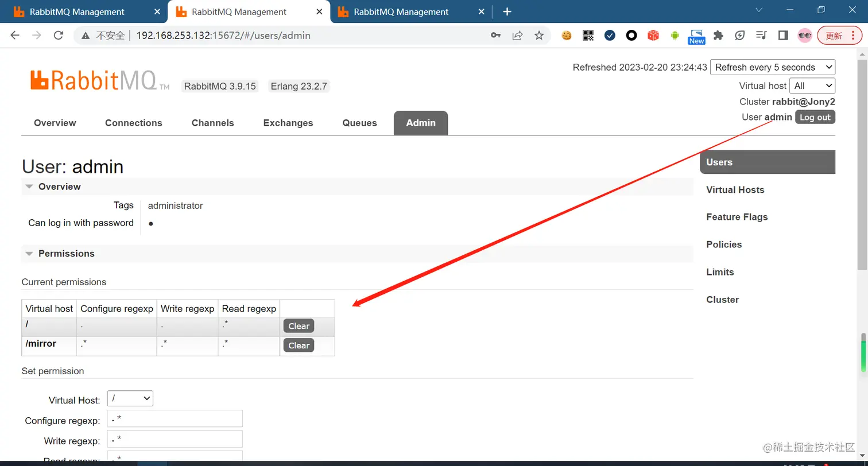Click the Configure regexp column header
The width and height of the screenshot is (868, 466).
tap(117, 309)
